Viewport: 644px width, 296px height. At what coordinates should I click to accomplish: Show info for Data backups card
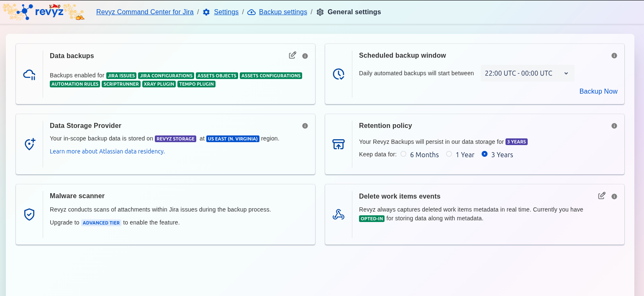coord(305,56)
